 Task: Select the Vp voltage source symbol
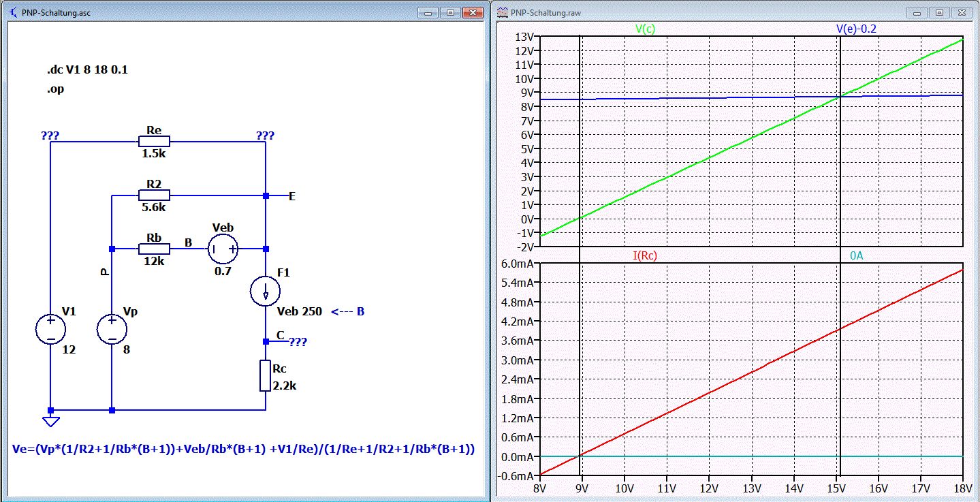112,330
